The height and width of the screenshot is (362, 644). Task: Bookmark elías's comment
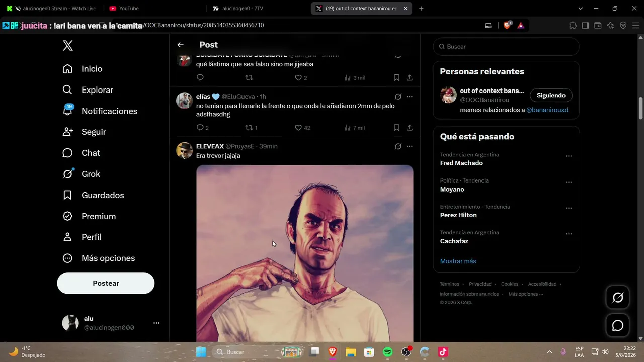pos(396,128)
